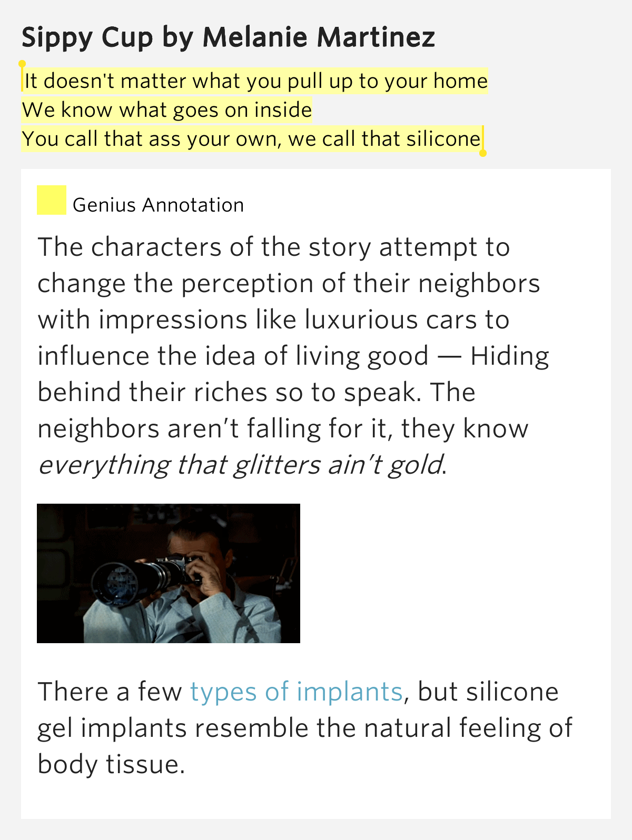Click 'Sippy Cup' in the page title
Image resolution: width=632 pixels, height=840 pixels.
pos(87,38)
